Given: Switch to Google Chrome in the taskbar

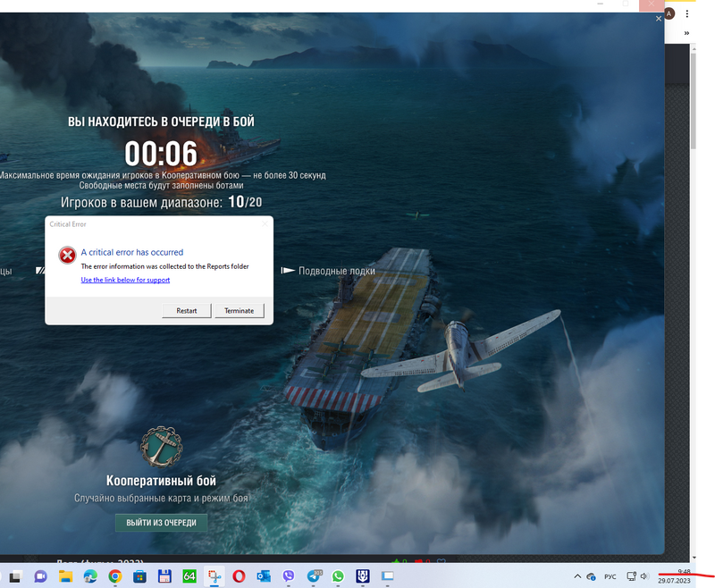Looking at the screenshot, I should tap(115, 576).
